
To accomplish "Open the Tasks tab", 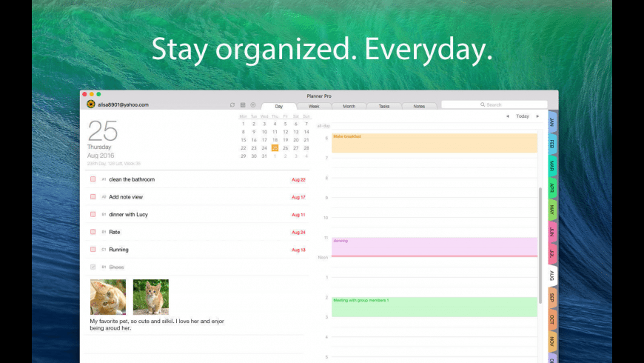I will point(384,106).
